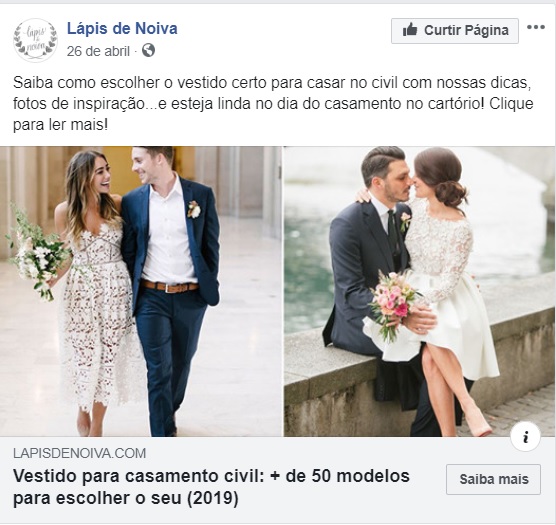Open the 26 de abril timestamp link
556x525 pixels.
[98, 51]
